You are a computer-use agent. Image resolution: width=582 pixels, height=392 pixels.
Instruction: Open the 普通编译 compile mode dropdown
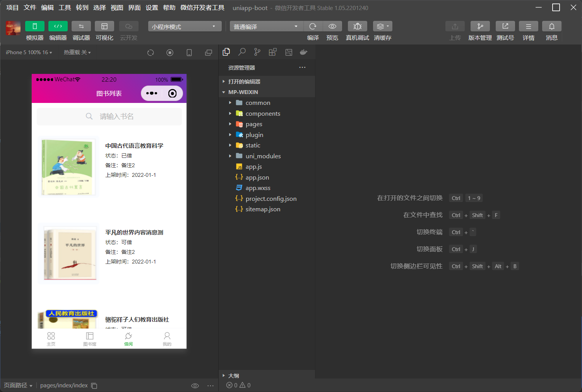267,26
